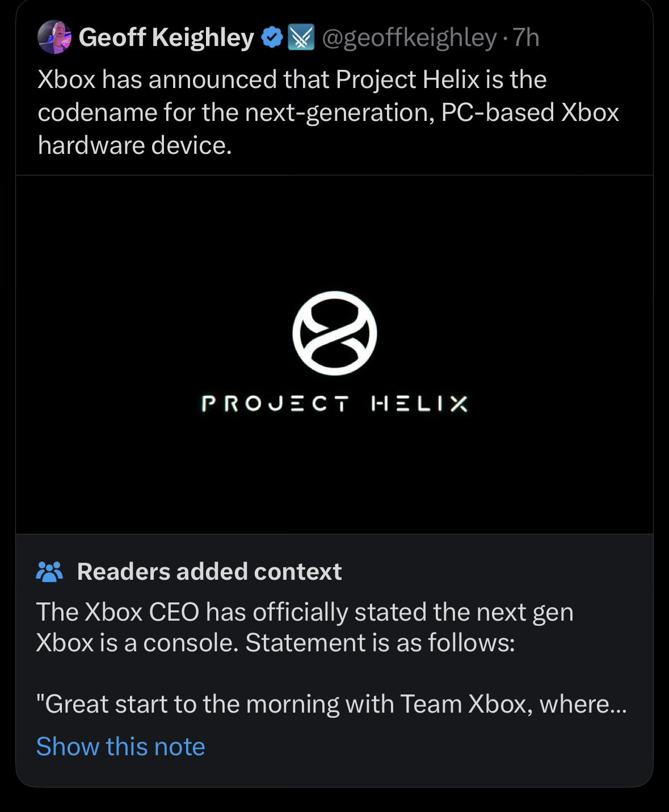Click the crossed-swords affiliate badge
This screenshot has width=669, height=812.
coord(301,37)
